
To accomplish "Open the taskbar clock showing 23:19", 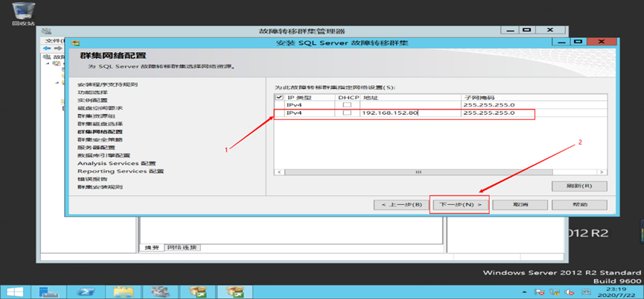I will (x=615, y=292).
